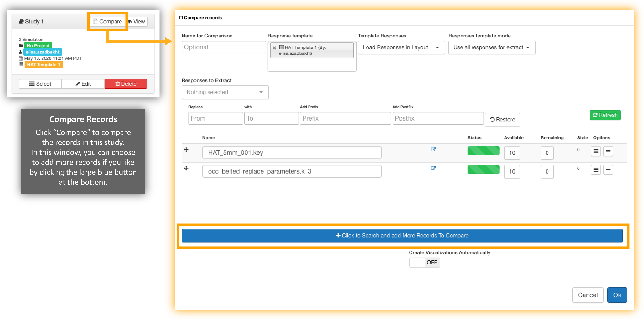Click Remaining count for occ_belted_replace_parameters.k_3

coord(547,172)
